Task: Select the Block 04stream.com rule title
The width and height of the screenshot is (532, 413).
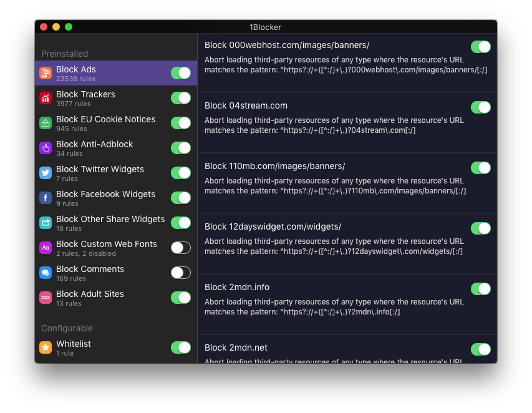Action: 246,105
